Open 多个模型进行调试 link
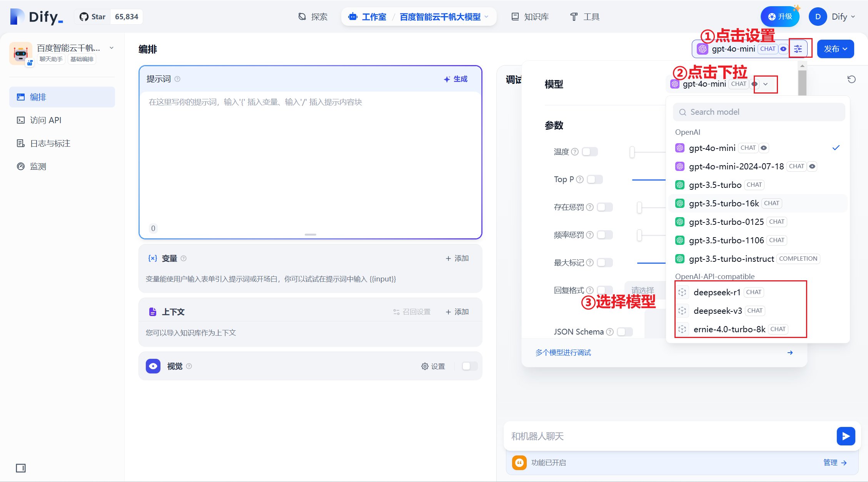Screen dimensions: 868x482 point(563,353)
